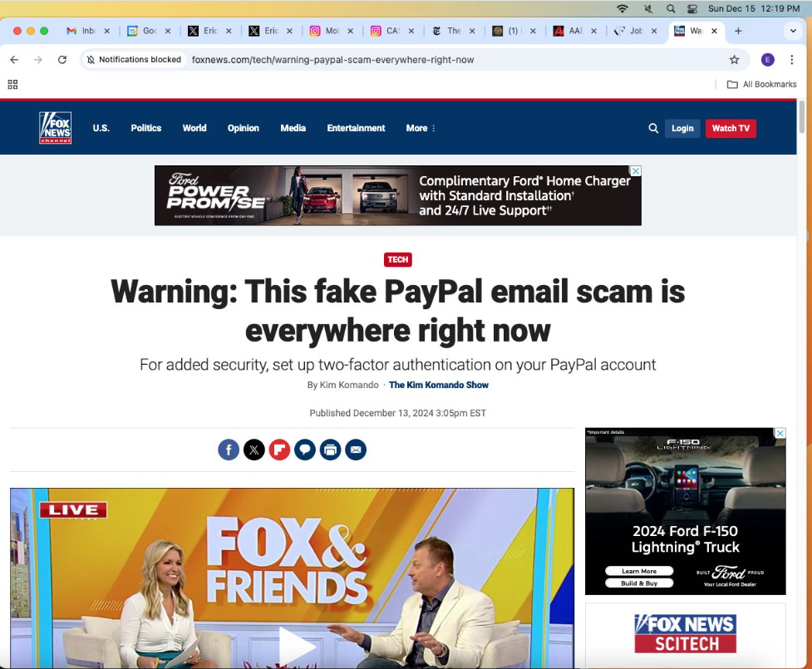Open the Media section
The height and width of the screenshot is (669, 812).
(x=293, y=128)
